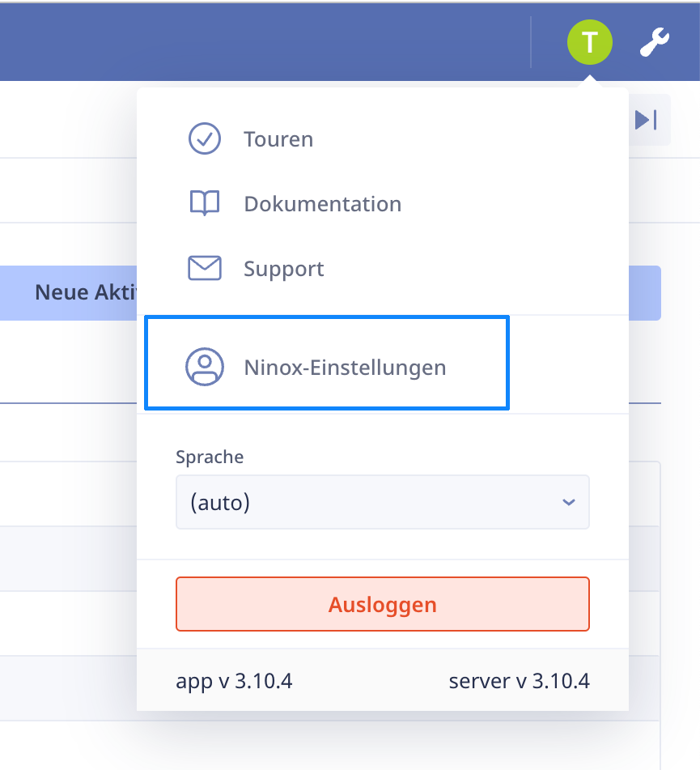This screenshot has width=700, height=770.
Task: Click the person silhouette inside the highlighted box
Action: 205,367
